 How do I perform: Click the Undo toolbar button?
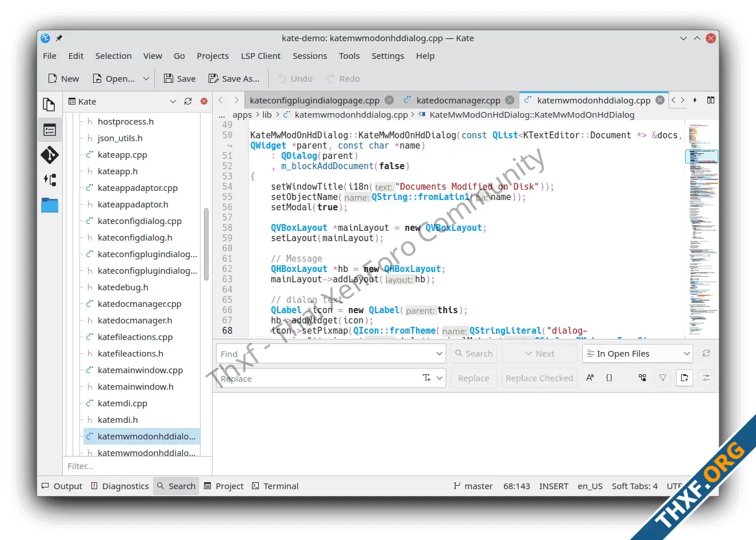coord(295,79)
